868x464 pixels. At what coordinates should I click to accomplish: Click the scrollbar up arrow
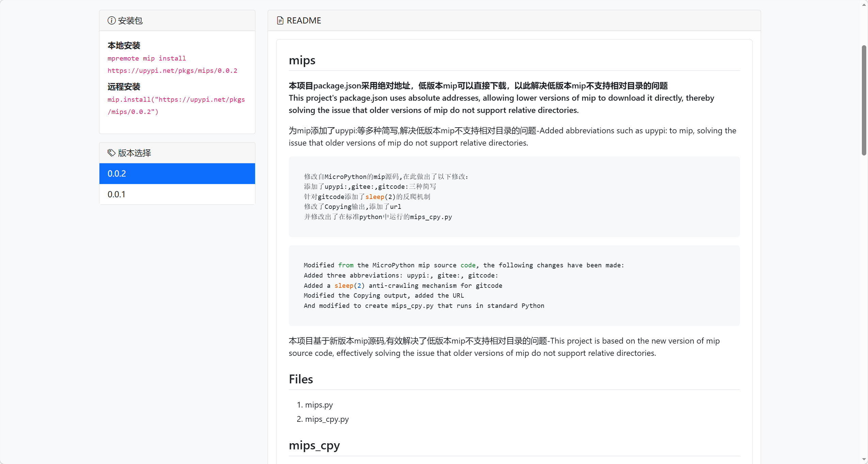pyautogui.click(x=864, y=4)
